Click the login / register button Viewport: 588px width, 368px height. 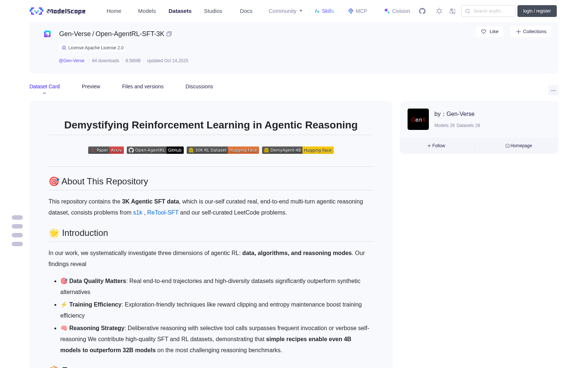pos(537,11)
